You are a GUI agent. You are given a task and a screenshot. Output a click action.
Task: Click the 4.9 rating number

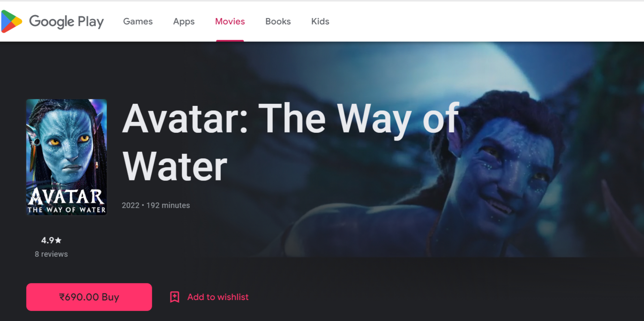[48, 240]
